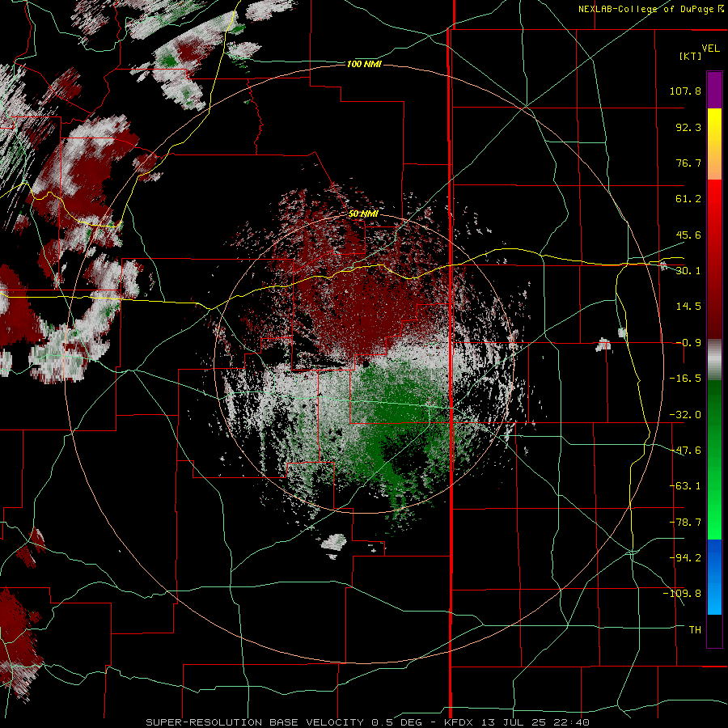Viewport: 728px width, 728px height.
Task: Click the -78.7 velocity scale value
Action: click(685, 523)
